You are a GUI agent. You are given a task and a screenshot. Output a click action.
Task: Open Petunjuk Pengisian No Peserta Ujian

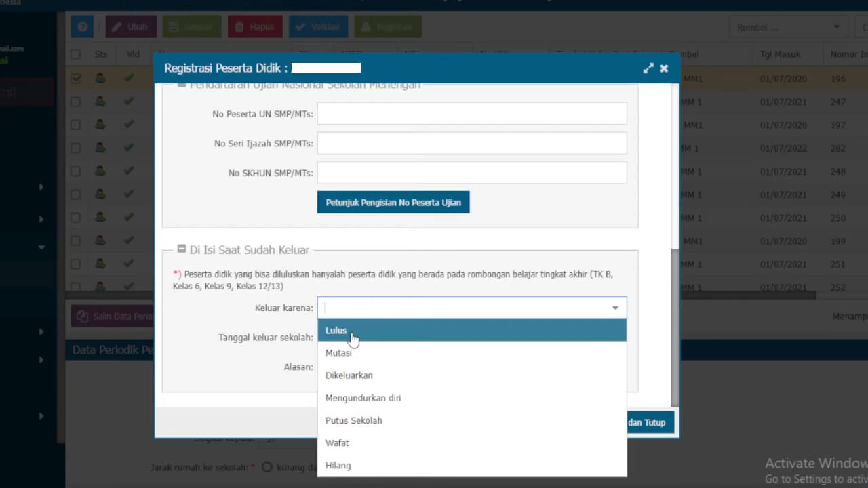coord(393,202)
